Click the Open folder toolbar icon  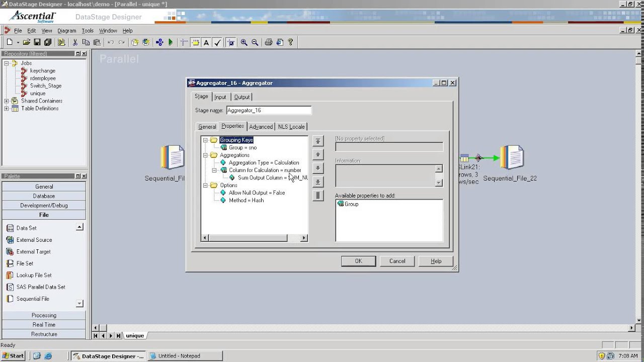(x=27, y=43)
